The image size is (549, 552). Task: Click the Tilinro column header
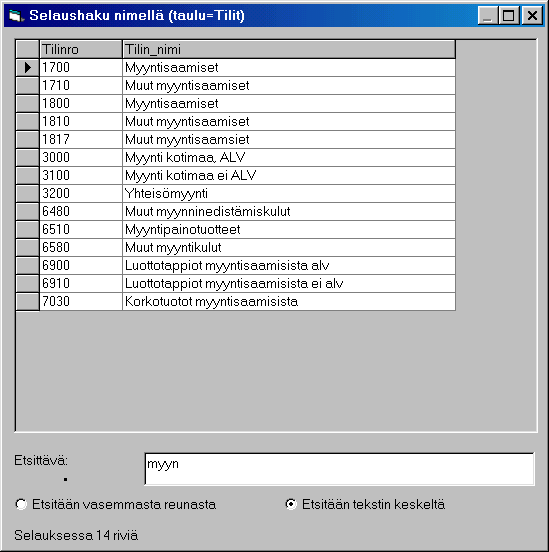[81, 49]
